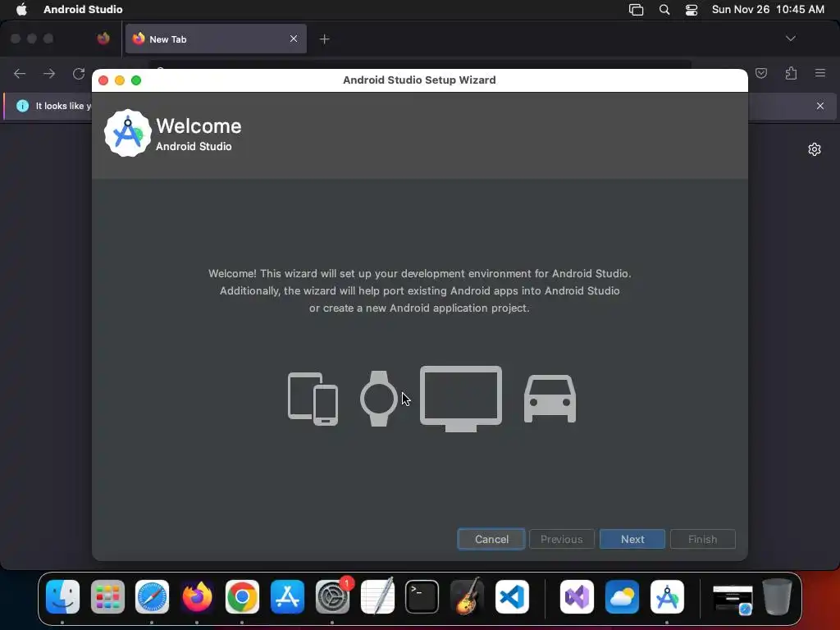The height and width of the screenshot is (630, 840).
Task: Open GarageBand from the dock
Action: coord(467,597)
